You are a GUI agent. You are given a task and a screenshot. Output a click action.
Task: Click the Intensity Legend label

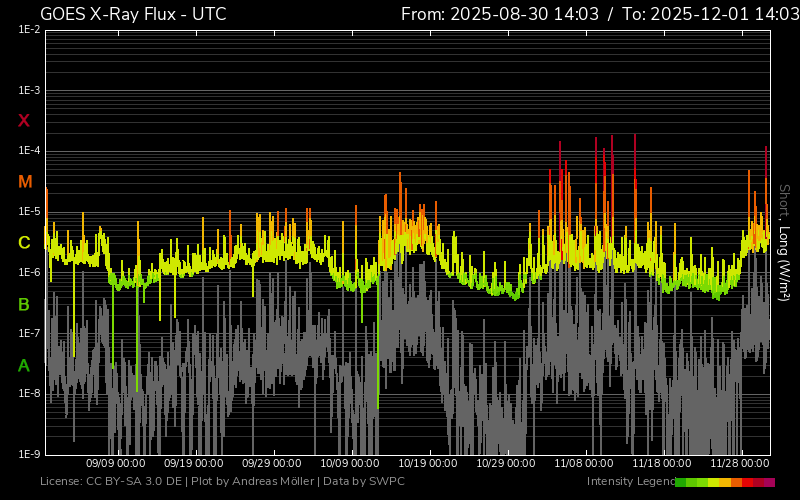pos(630,482)
